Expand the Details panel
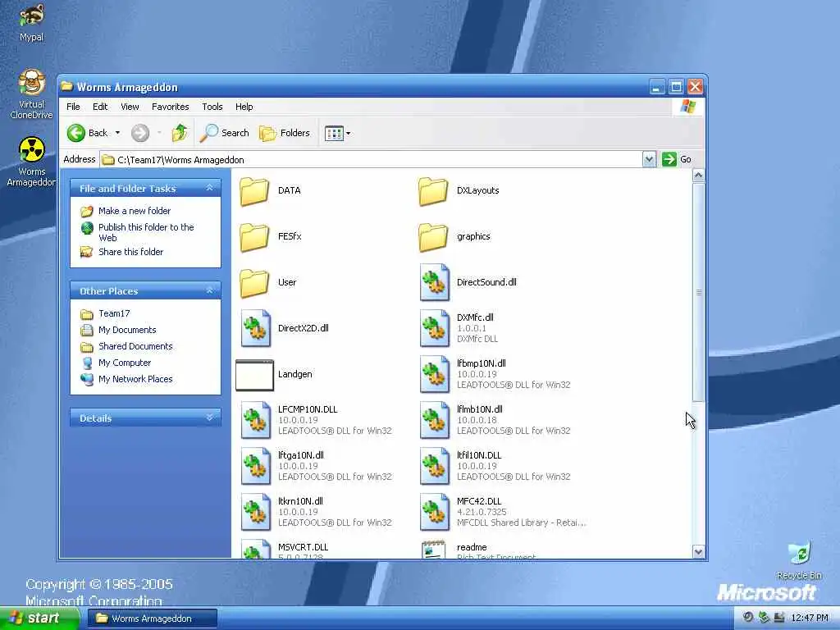 point(209,418)
